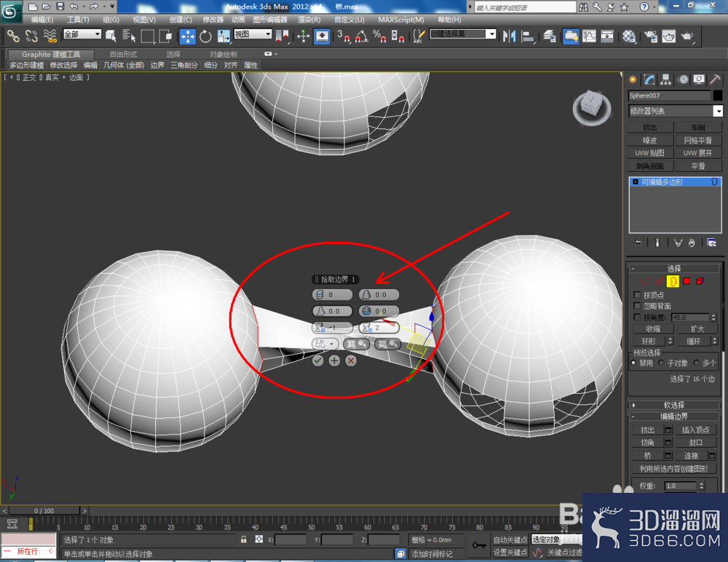Viewport: 728px width, 562px height.
Task: Select Polygon sub-object level icon
Action: pyautogui.click(x=687, y=281)
